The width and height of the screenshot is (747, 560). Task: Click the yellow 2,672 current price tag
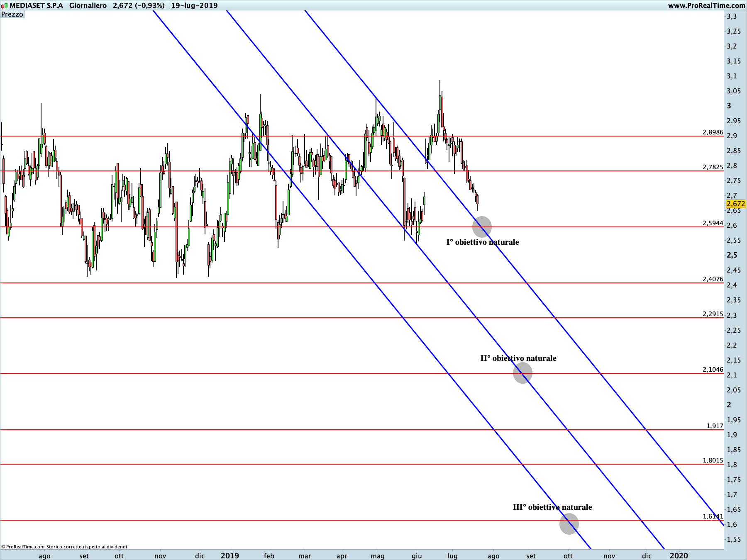point(735,204)
